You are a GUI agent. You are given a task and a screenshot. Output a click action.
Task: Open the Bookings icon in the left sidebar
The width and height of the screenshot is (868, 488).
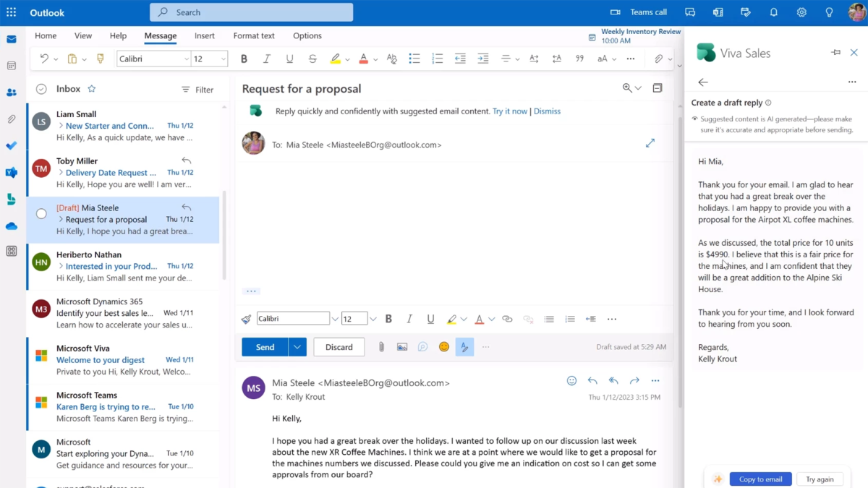(x=11, y=199)
